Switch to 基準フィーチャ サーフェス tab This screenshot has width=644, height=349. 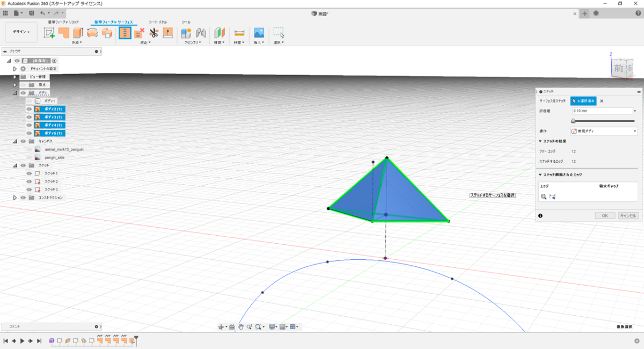tap(113, 22)
